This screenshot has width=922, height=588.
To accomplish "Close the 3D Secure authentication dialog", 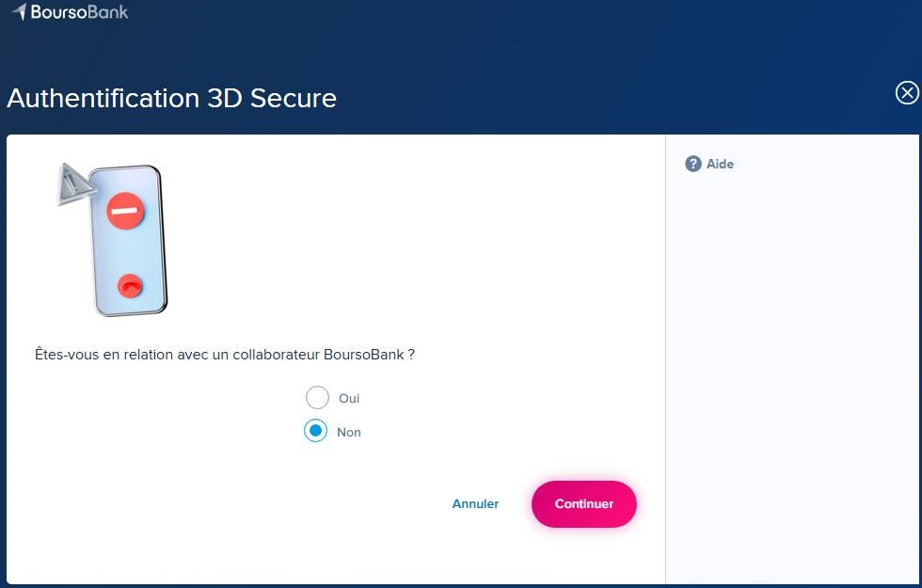I will click(x=906, y=92).
